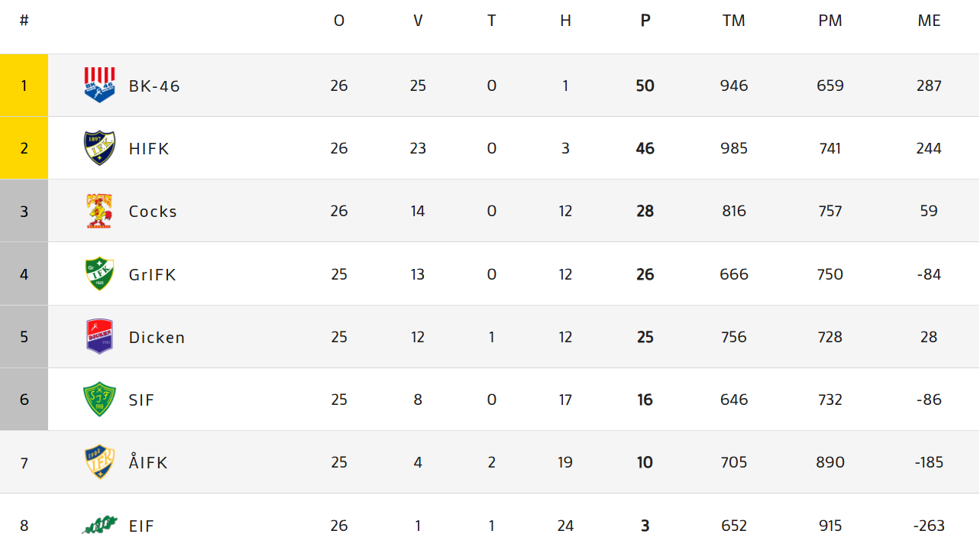Sort by the TM column header
980x560 pixels.
(x=733, y=21)
